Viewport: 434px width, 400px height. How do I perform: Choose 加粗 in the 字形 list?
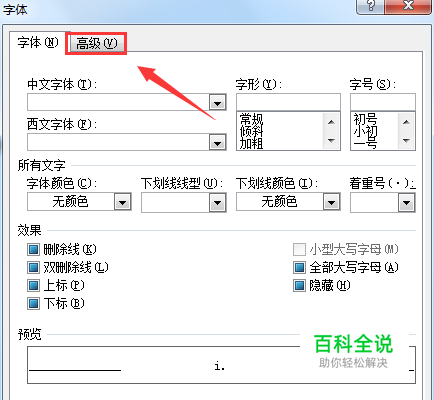(x=251, y=143)
